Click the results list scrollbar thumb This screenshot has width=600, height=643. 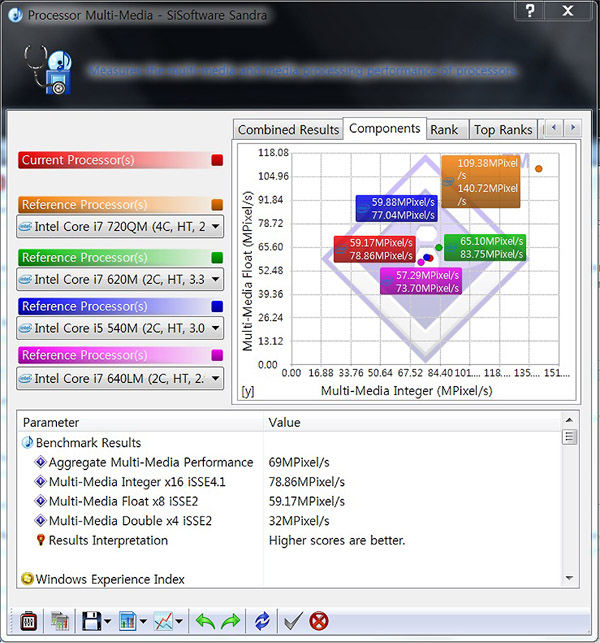(x=569, y=436)
